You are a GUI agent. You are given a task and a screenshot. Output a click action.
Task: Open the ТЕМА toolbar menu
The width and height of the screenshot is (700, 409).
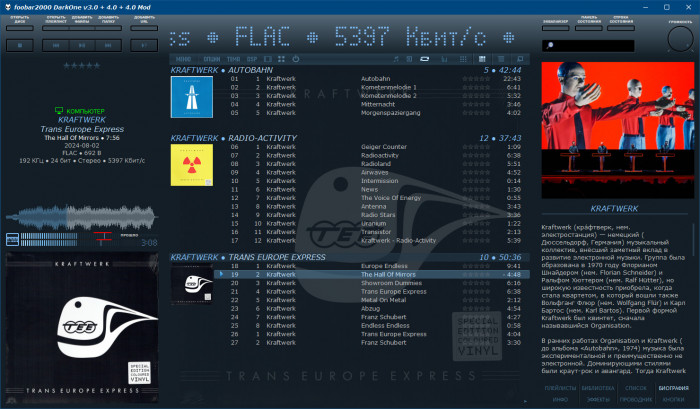tap(233, 59)
